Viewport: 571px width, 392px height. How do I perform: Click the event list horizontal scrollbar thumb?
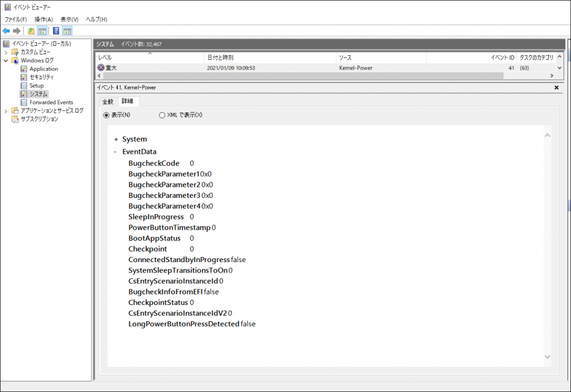point(303,76)
